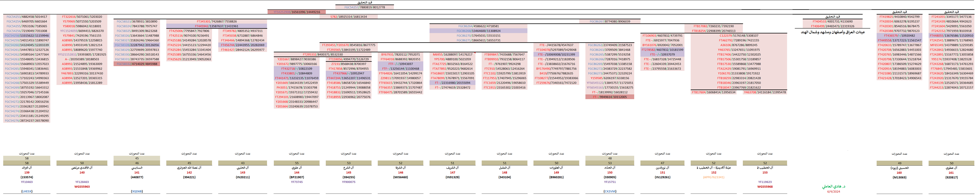Select the WGS55963 label under 140

coord(82,187)
